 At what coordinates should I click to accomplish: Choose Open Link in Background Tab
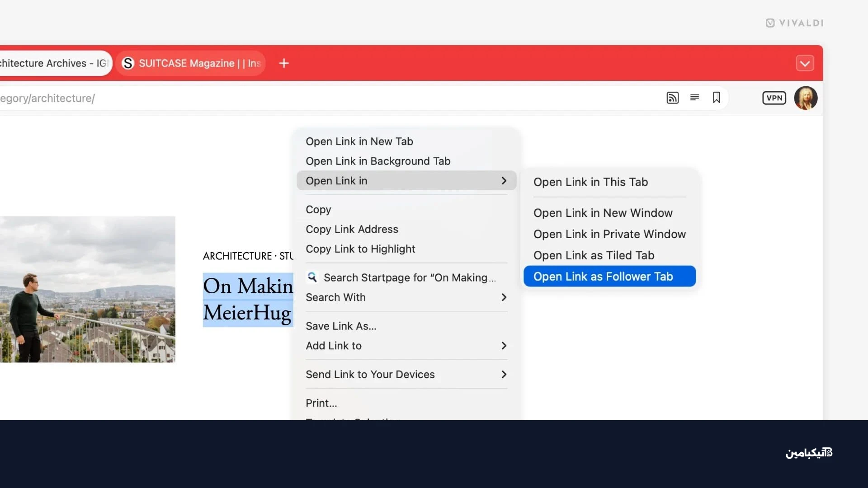[378, 161]
